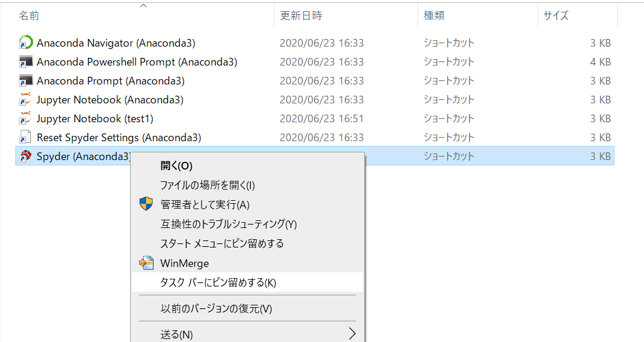Click ショートカット type in Jupyter Notebook (test1) row
This screenshot has width=644, height=342.
pyautogui.click(x=449, y=119)
